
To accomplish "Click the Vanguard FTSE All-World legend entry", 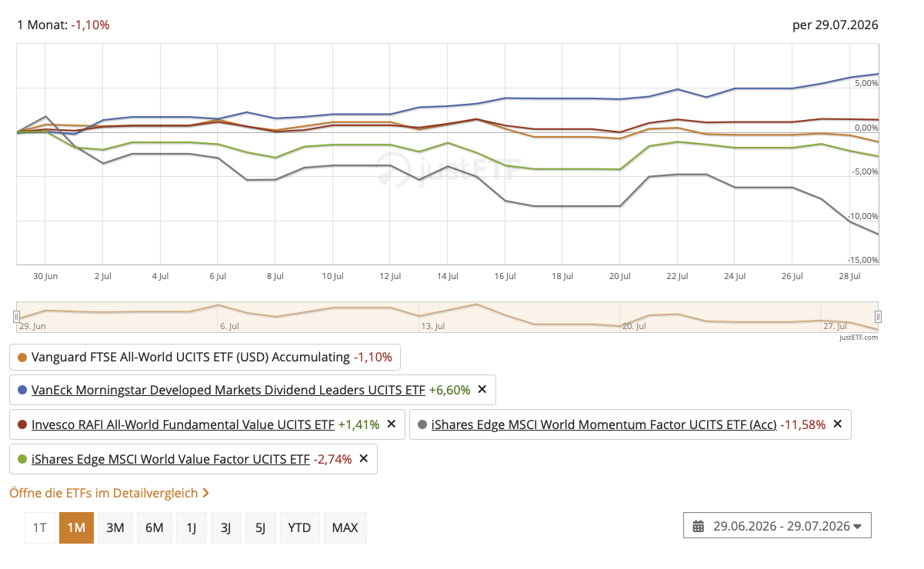I will pos(205,357).
